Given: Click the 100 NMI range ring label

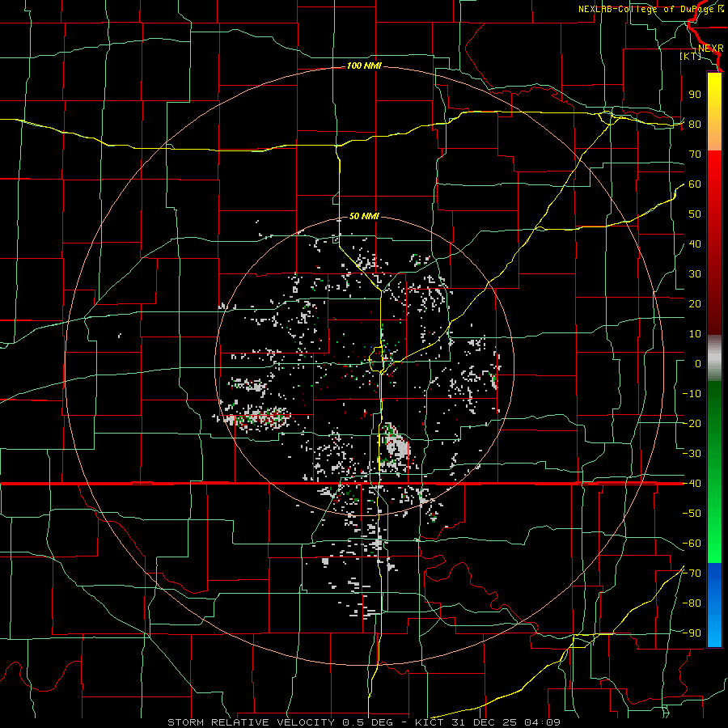Looking at the screenshot, I should (364, 66).
